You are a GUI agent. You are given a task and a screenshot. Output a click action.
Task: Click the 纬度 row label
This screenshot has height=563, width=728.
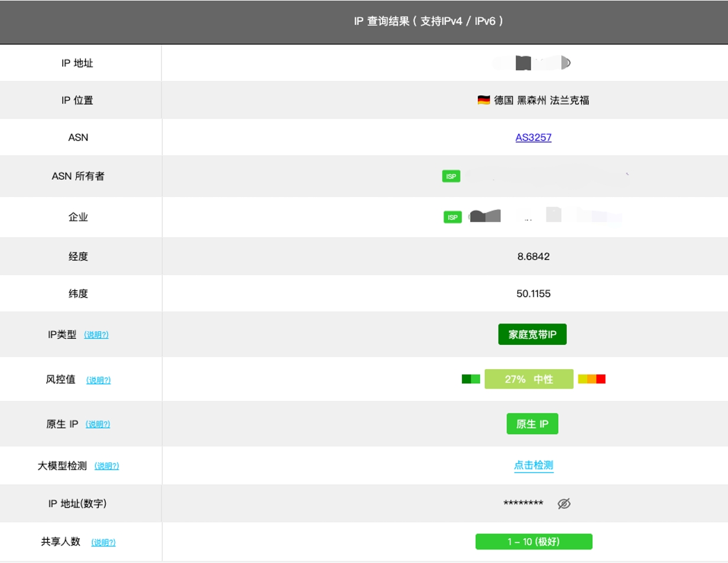pyautogui.click(x=78, y=294)
